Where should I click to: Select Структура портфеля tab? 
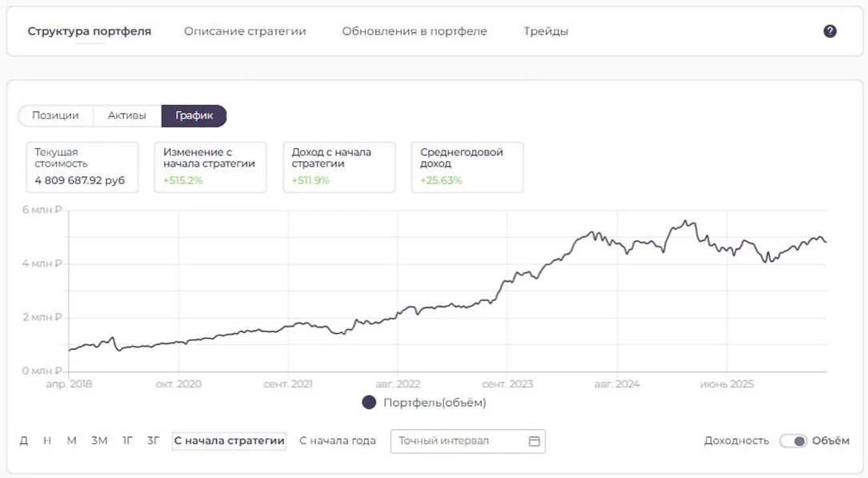[89, 31]
